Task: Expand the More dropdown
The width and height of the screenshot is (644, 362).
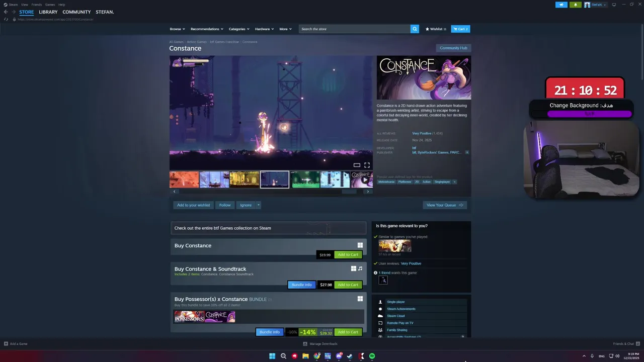Action: click(x=285, y=29)
